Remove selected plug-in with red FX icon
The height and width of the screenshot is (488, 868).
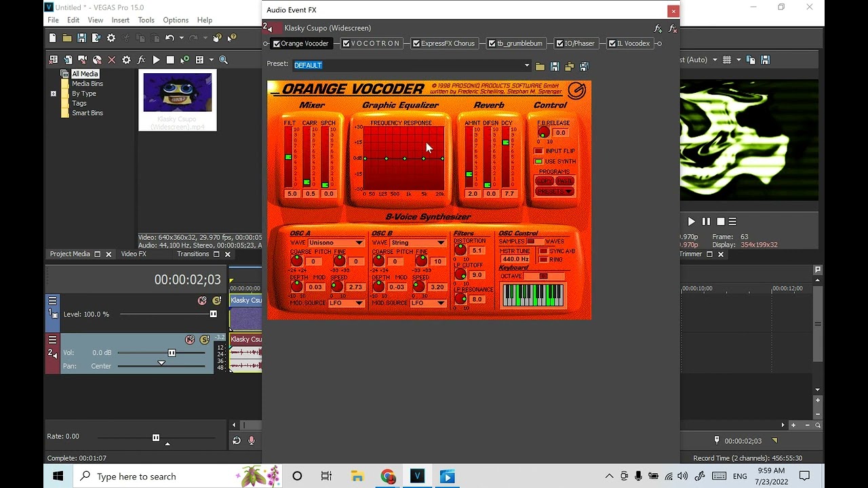pos(673,28)
